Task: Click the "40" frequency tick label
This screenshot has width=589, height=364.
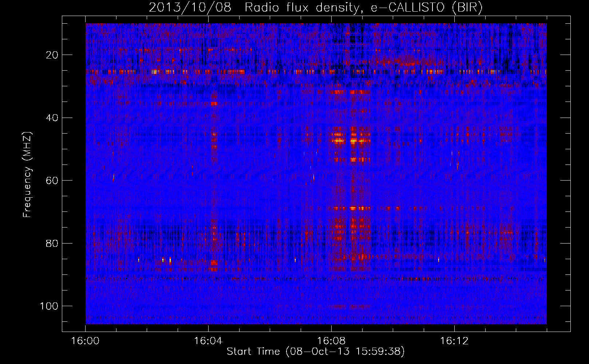Action: coord(52,118)
